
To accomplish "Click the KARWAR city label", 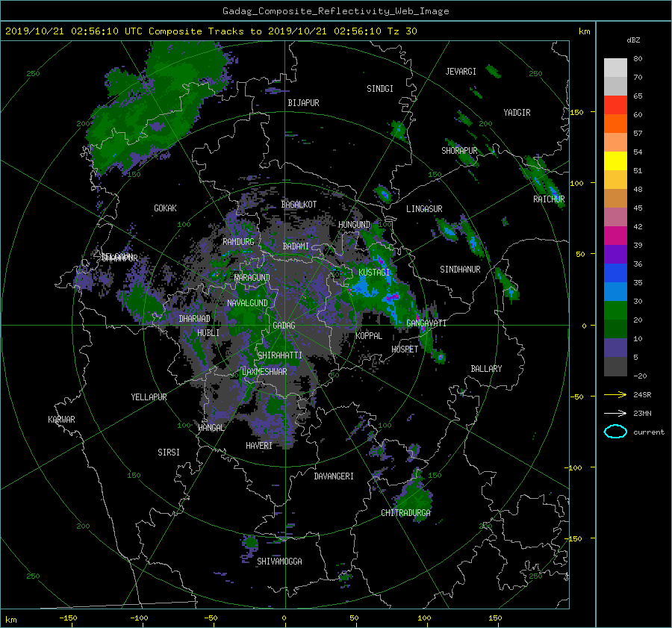I will [x=61, y=420].
